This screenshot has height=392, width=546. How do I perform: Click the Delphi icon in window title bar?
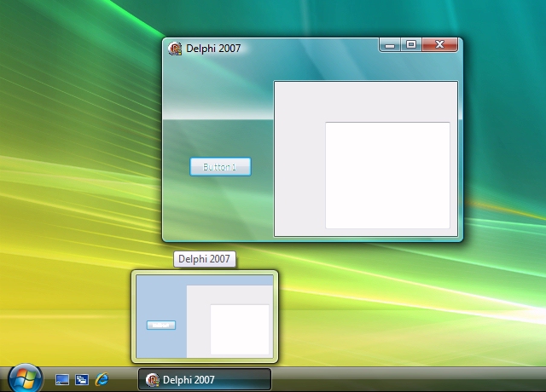[175, 49]
